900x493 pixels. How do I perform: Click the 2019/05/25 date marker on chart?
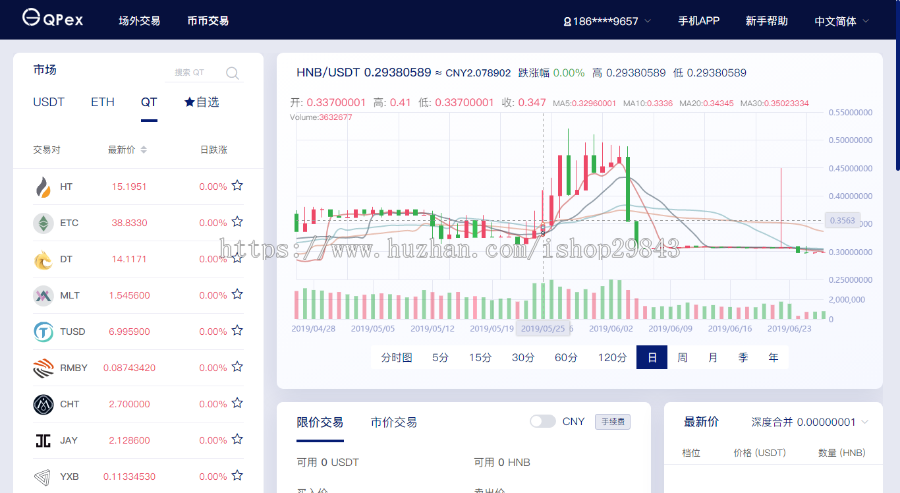coord(543,328)
